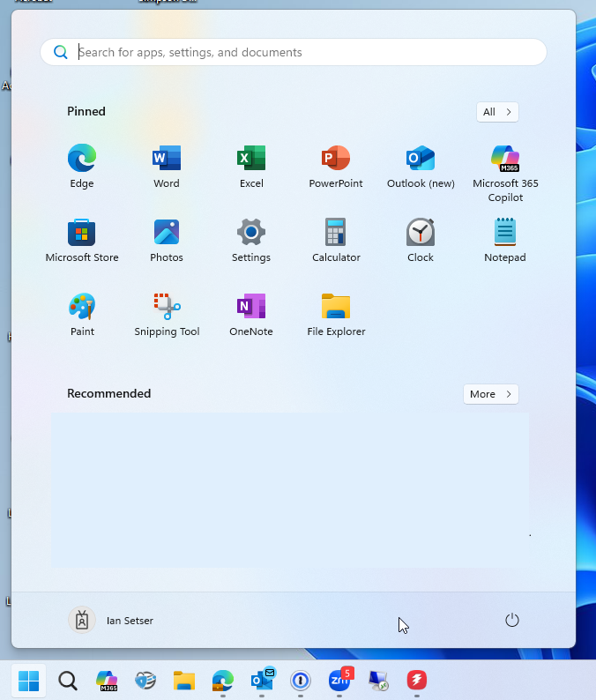Click the magnifier icon in search box
This screenshot has width=596, height=700.
(x=60, y=52)
